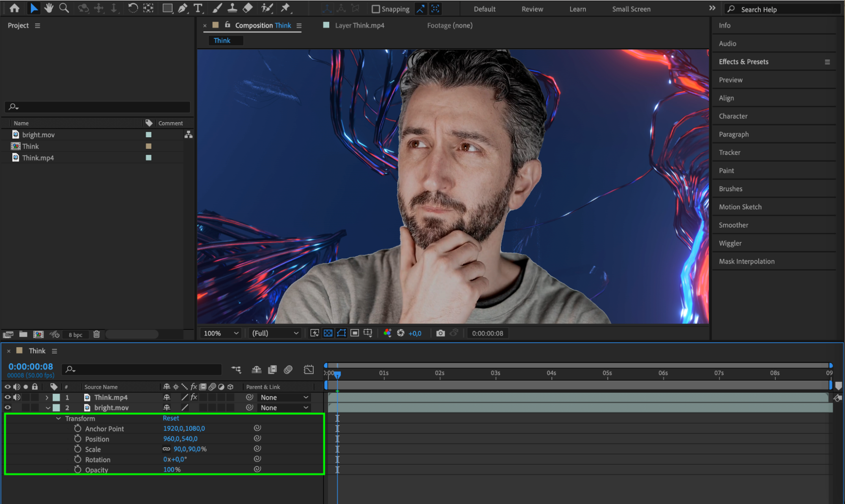The image size is (845, 504).
Task: Select the Hand tool
Action: [x=49, y=8]
